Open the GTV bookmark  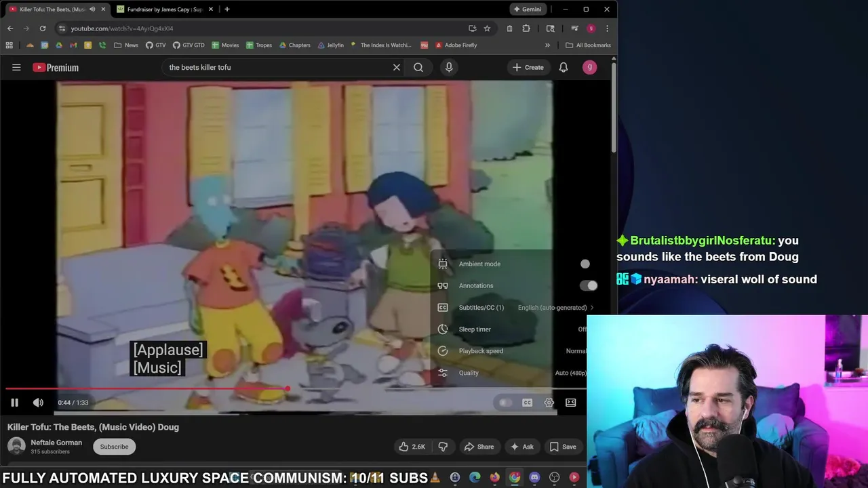click(x=155, y=45)
